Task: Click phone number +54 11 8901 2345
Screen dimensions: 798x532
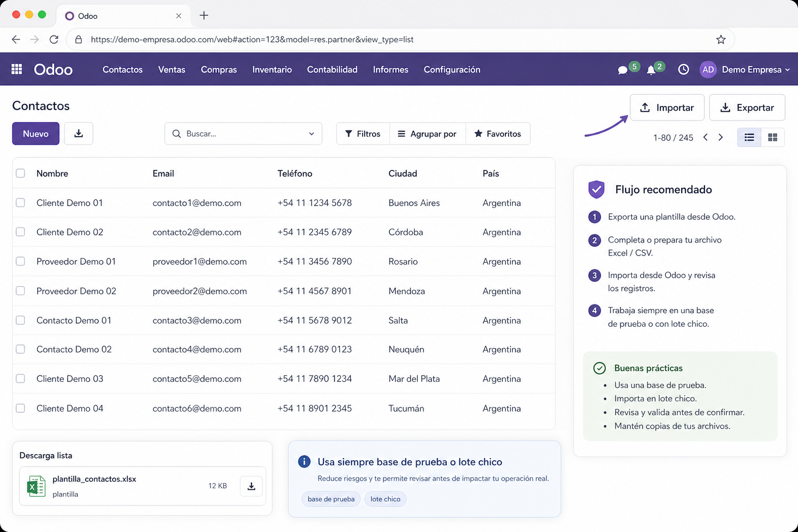Action: click(x=314, y=408)
